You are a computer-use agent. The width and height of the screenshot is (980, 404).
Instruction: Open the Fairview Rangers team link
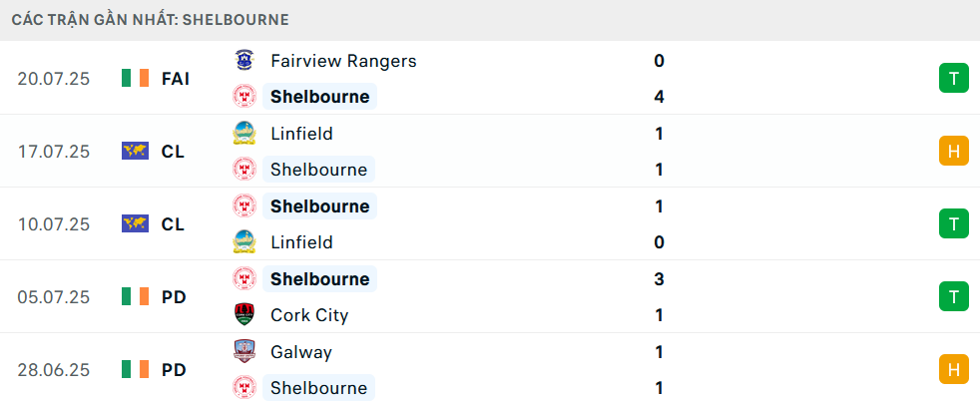[x=343, y=61]
